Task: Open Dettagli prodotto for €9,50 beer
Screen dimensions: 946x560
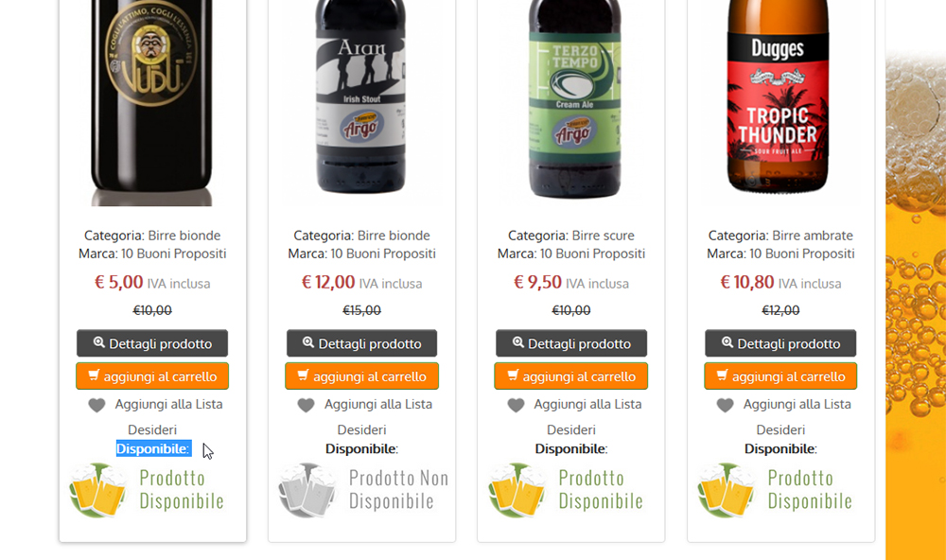Action: (x=571, y=343)
